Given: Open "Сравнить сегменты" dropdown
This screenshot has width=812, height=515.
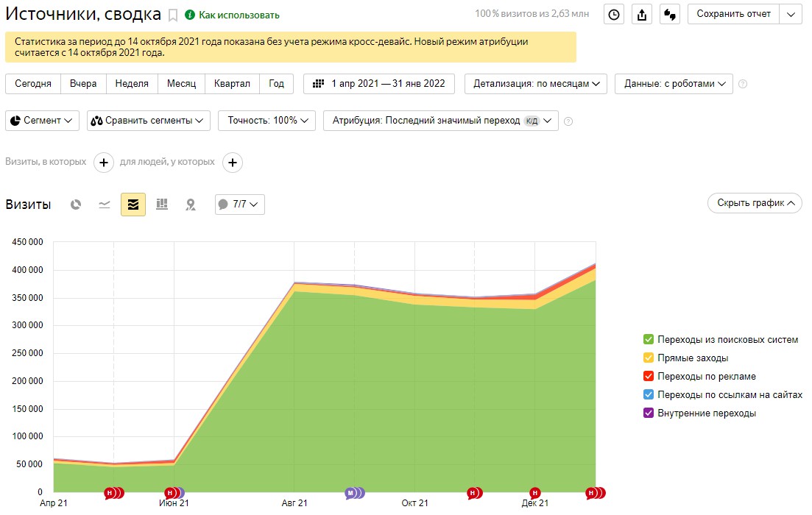Looking at the screenshot, I should pos(149,121).
